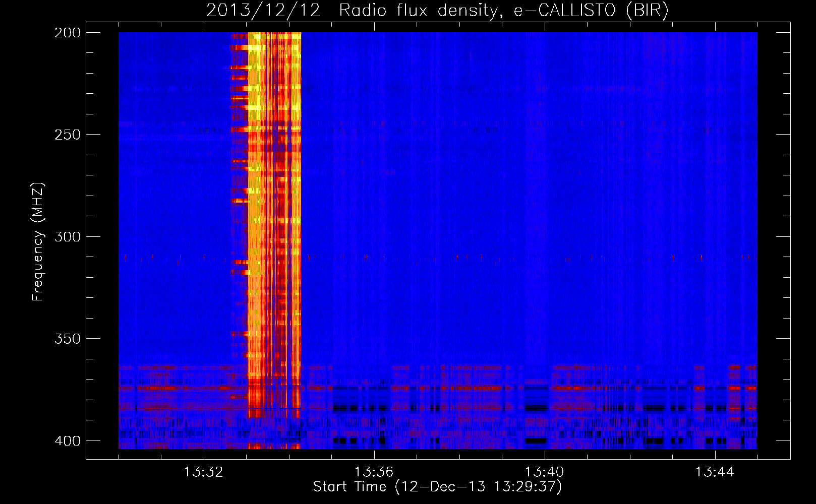Click the 13:32 time tick label
The width and height of the screenshot is (816, 504).
click(x=204, y=472)
